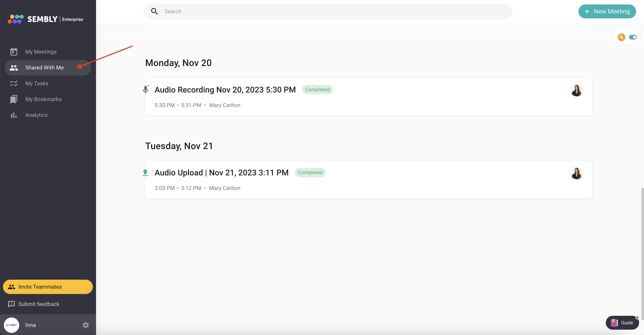Screen dimensions: 644x335
Task: Start a New Meeting
Action: click(607, 11)
